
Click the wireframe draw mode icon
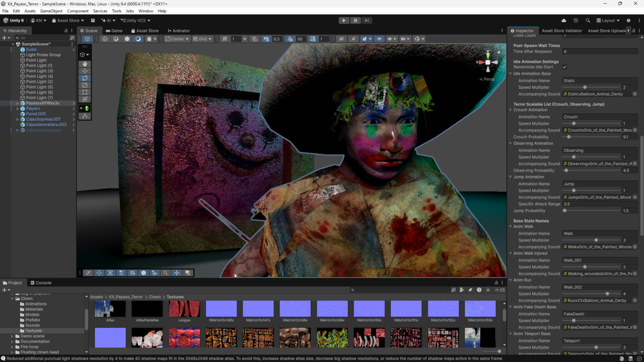tap(105, 39)
